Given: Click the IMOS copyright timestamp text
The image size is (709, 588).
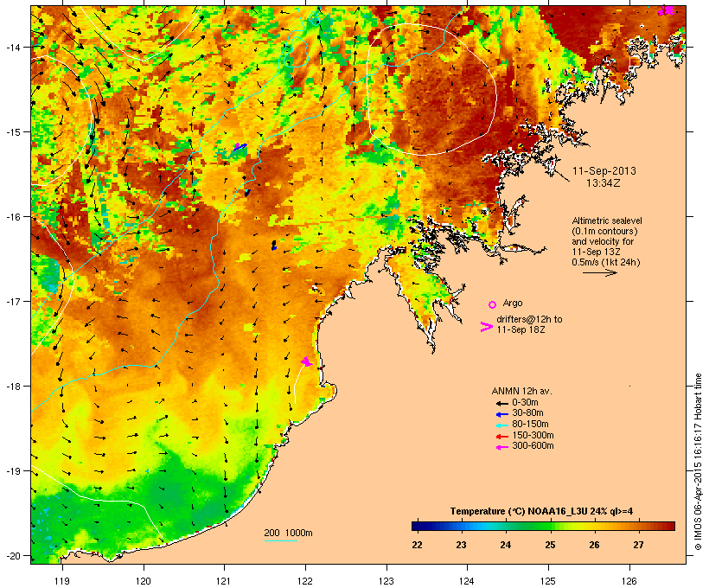Looking at the screenshot, I should click(x=698, y=462).
